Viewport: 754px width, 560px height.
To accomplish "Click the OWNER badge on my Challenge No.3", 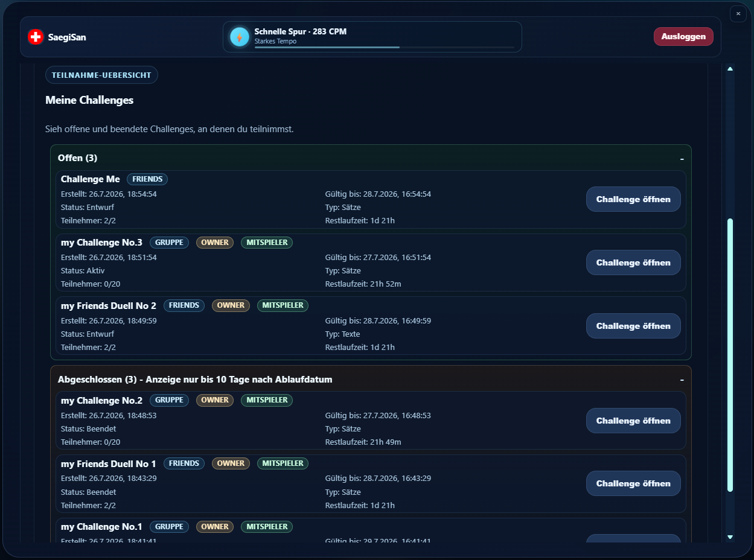I will pyautogui.click(x=215, y=243).
